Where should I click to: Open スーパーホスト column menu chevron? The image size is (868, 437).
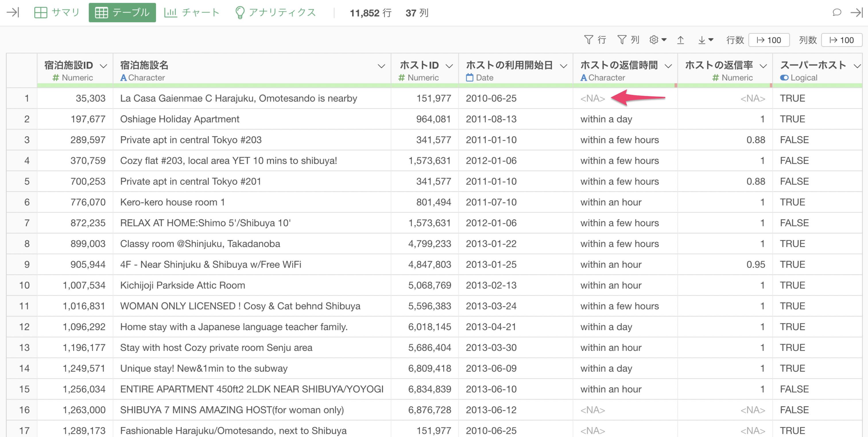click(x=858, y=66)
